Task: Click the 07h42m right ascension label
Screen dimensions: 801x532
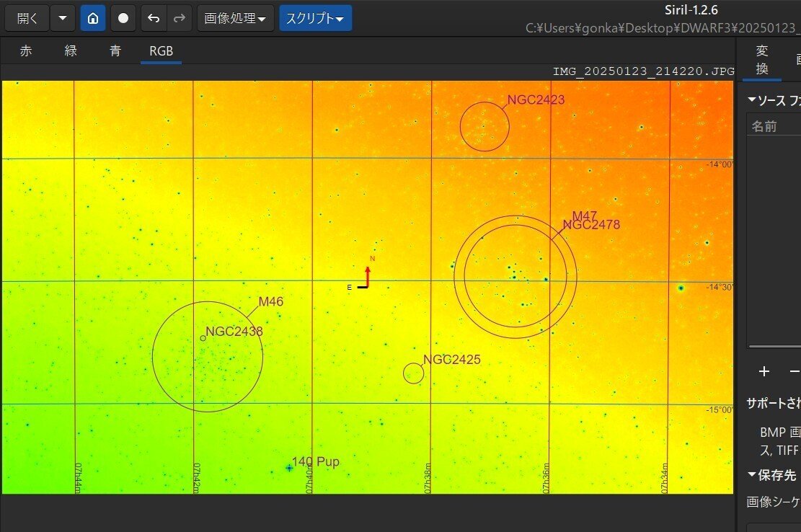Action: [197, 478]
